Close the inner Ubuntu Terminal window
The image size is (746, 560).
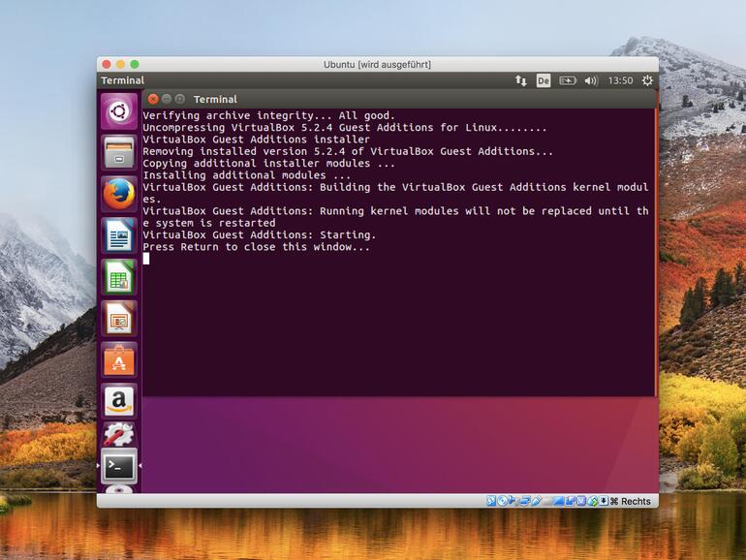(153, 99)
